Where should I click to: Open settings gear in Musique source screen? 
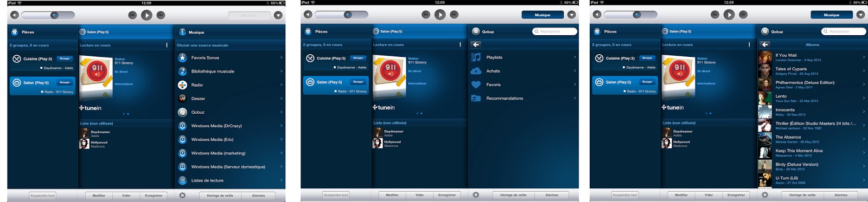[x=182, y=196]
